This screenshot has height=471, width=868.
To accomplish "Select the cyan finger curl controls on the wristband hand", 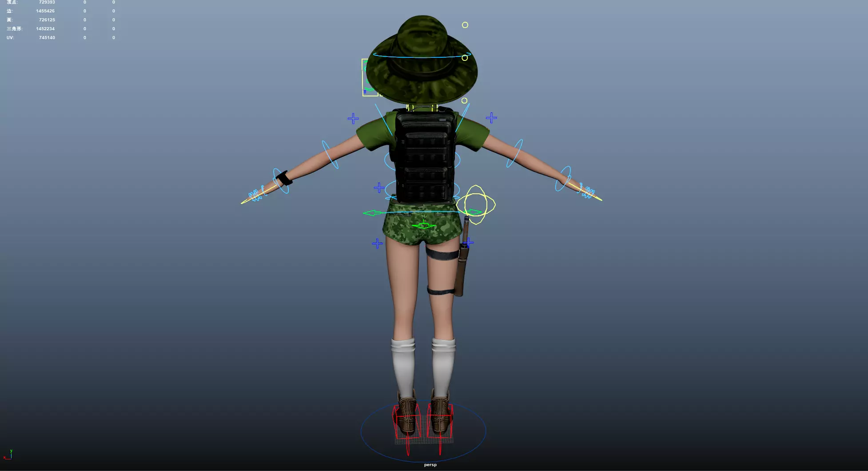I will point(255,195).
